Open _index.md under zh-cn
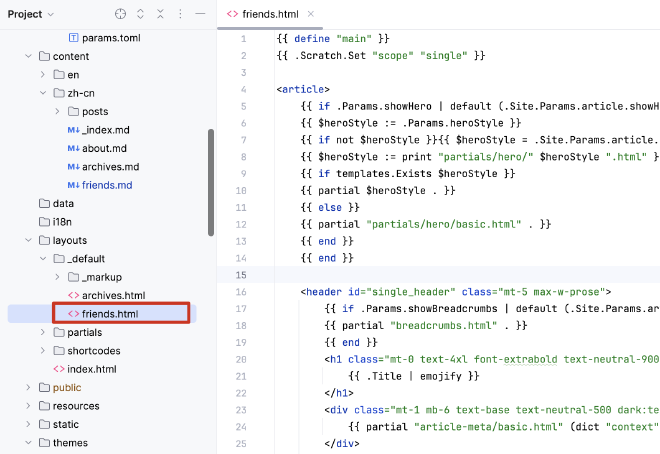 point(105,130)
